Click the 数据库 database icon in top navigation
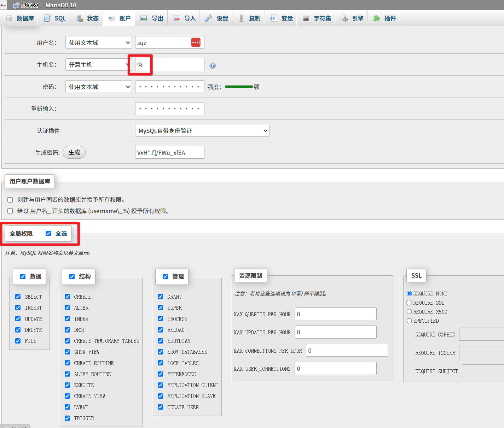Screen dimensions: 504x428 pyautogui.click(x=9, y=18)
